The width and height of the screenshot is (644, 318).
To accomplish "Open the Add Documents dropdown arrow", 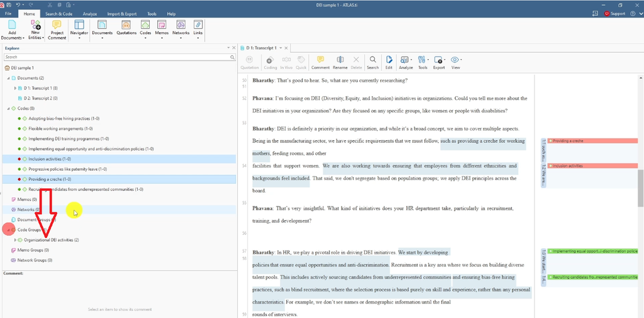I will (23, 38).
